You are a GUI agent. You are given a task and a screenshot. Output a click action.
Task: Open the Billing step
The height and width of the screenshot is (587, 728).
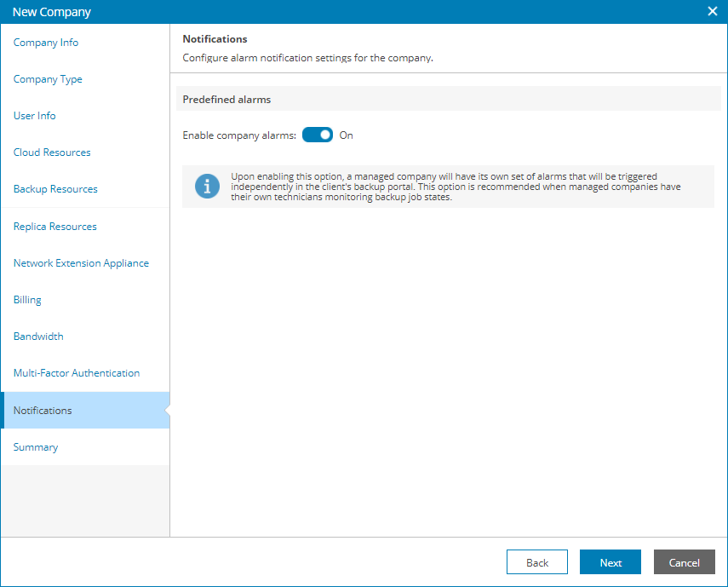(x=27, y=300)
